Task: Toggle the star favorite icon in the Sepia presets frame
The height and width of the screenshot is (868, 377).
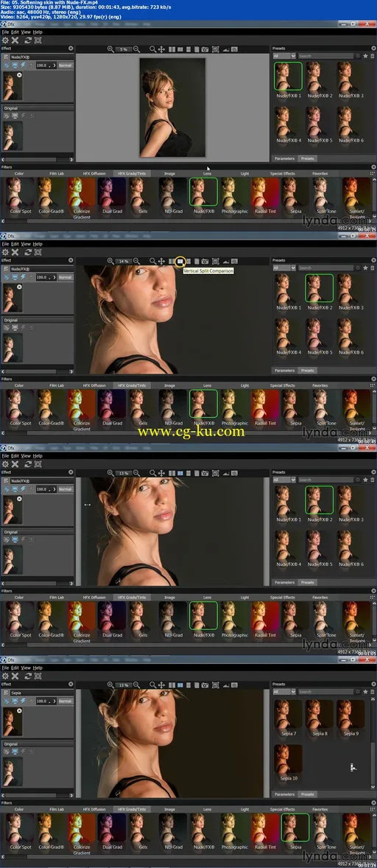Action: pyautogui.click(x=365, y=691)
